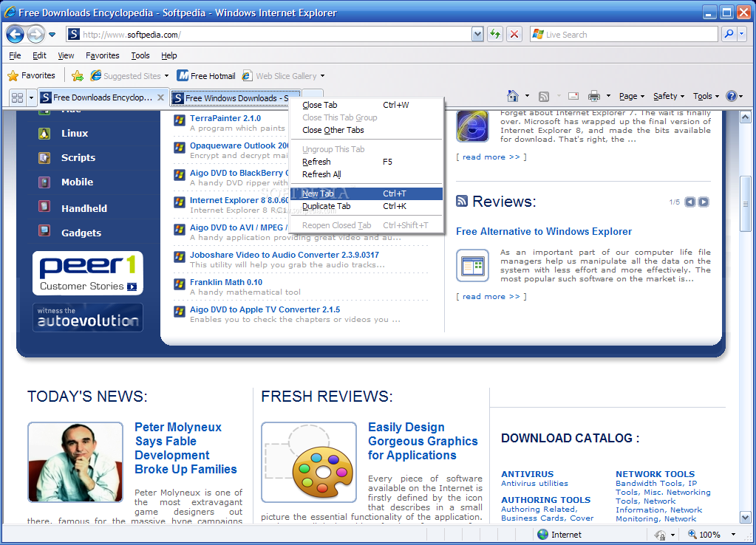Open the Print options dropdown arrow

click(x=608, y=96)
